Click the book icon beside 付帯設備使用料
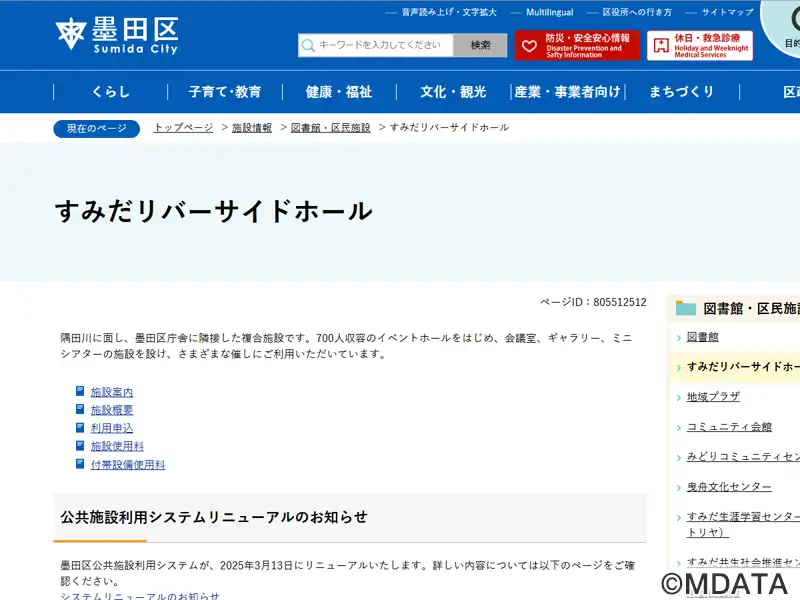The image size is (800, 600). tap(80, 464)
